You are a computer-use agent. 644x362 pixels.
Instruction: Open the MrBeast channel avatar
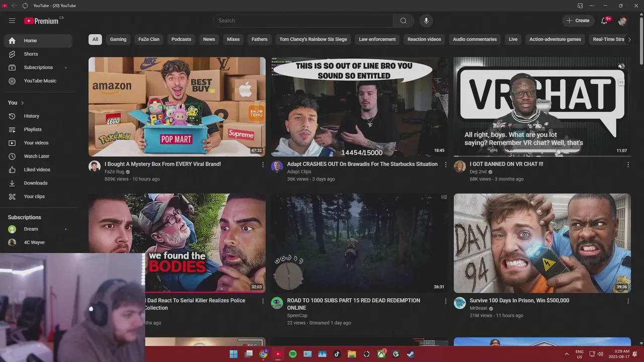click(x=459, y=303)
